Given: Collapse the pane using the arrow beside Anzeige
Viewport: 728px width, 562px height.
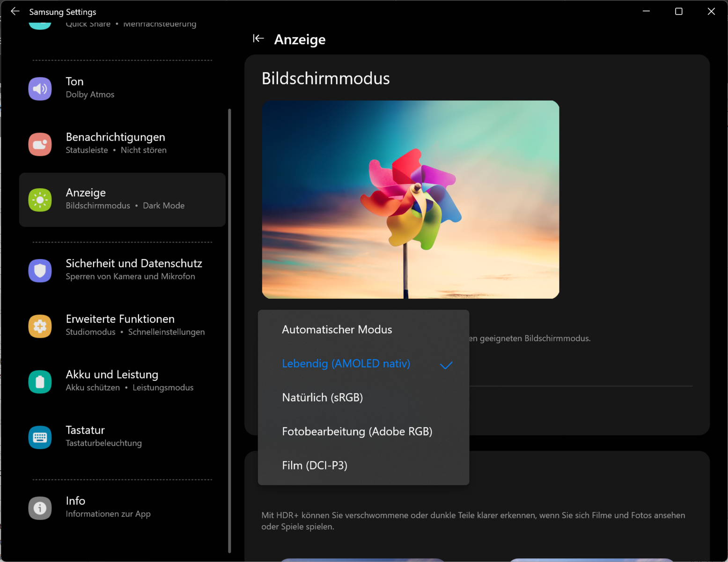Looking at the screenshot, I should tap(258, 39).
